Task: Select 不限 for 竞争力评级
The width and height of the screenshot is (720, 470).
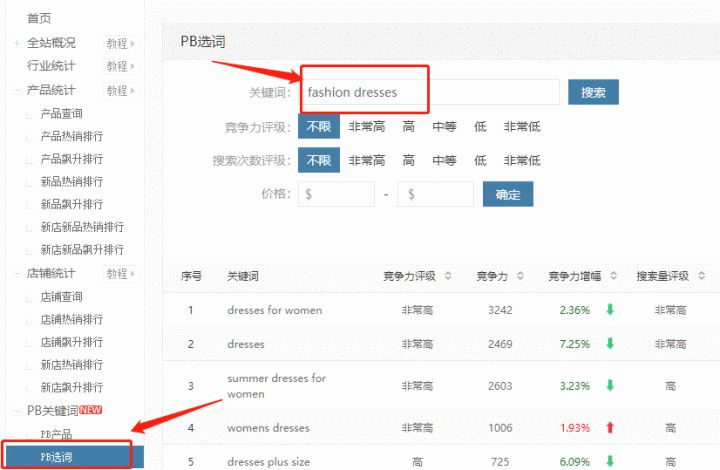Action: tap(319, 126)
